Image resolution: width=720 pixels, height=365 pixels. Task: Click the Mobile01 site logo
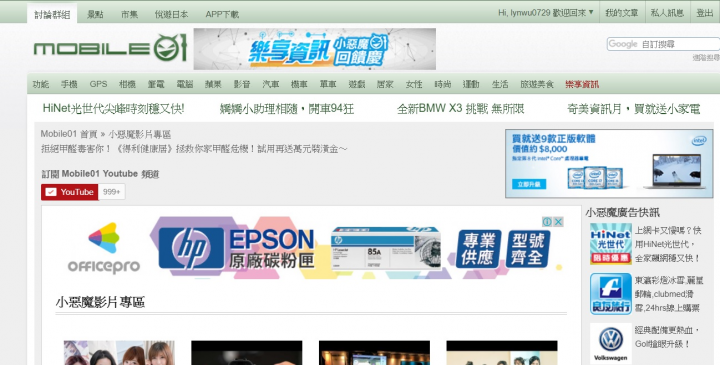(110, 48)
